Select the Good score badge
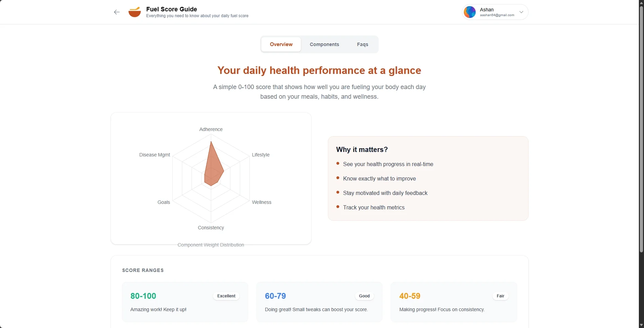 [364, 296]
